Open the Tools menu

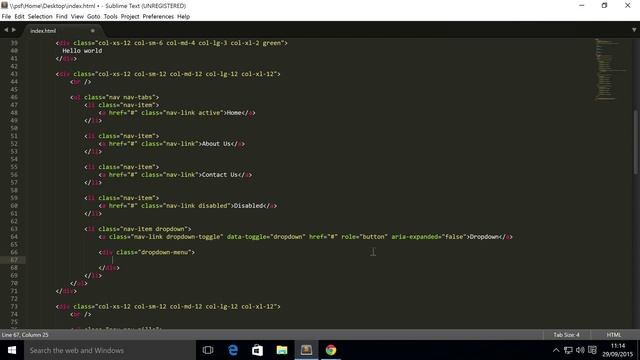pos(110,17)
